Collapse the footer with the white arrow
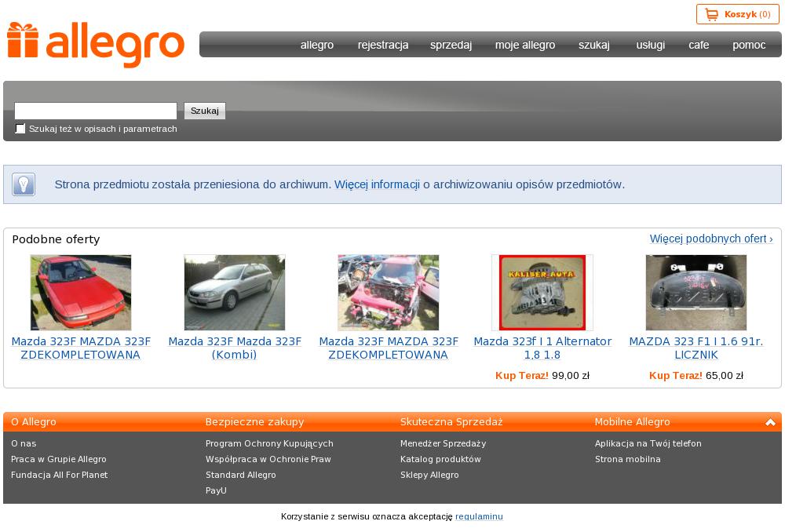 click(770, 422)
